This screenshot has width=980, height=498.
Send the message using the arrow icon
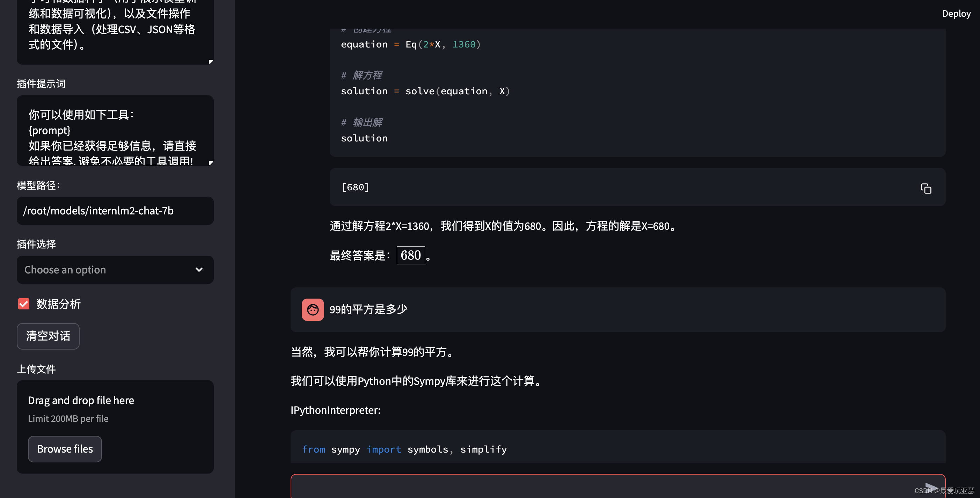[x=931, y=487]
